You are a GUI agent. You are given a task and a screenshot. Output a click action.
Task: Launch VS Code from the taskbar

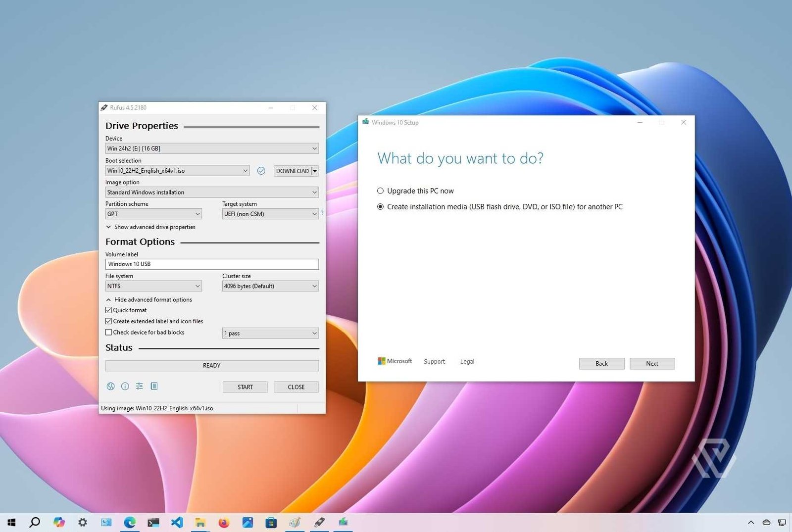(x=177, y=522)
